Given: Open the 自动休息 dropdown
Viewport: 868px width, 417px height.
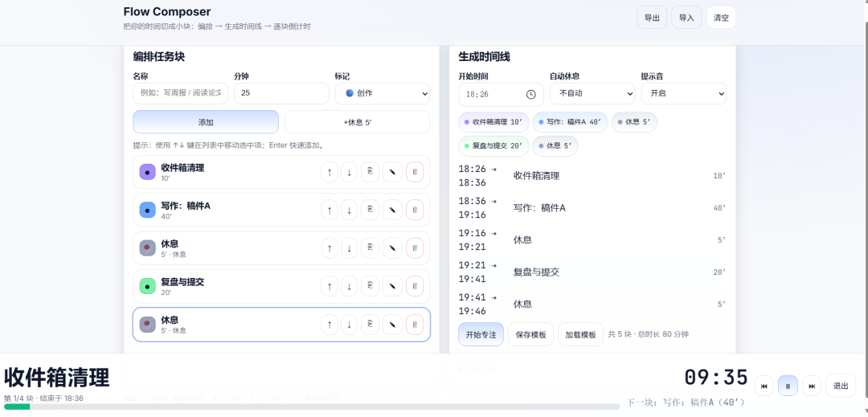Looking at the screenshot, I should [x=592, y=93].
